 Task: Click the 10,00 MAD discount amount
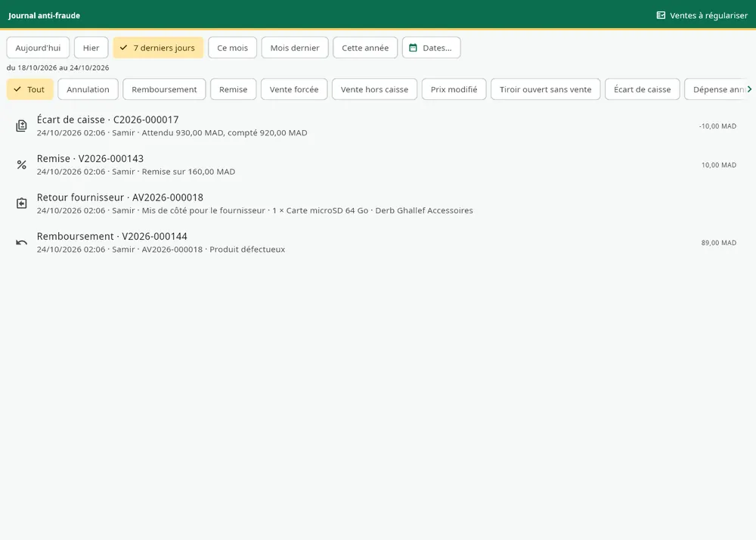point(718,166)
